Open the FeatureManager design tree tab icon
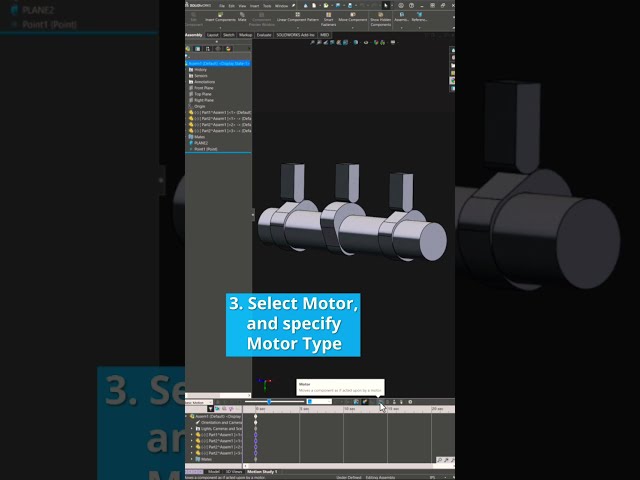This screenshot has width=640, height=480. click(x=188, y=49)
